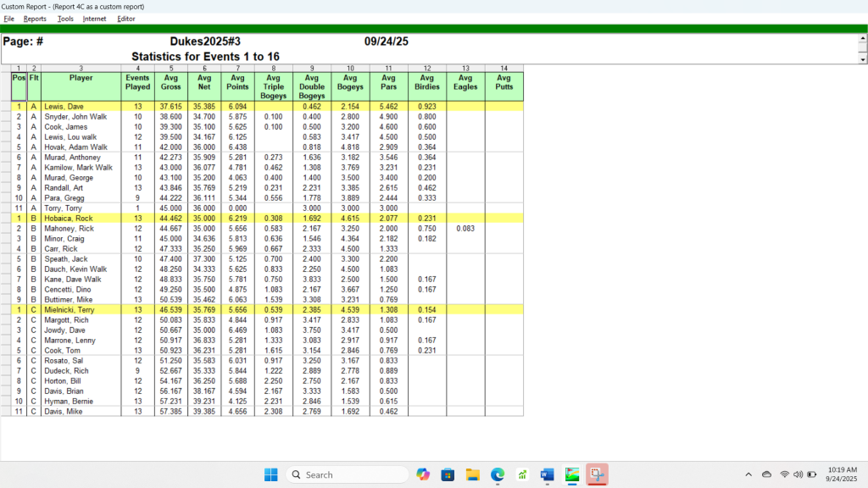
Task: Open the Reports menu
Action: coord(35,19)
